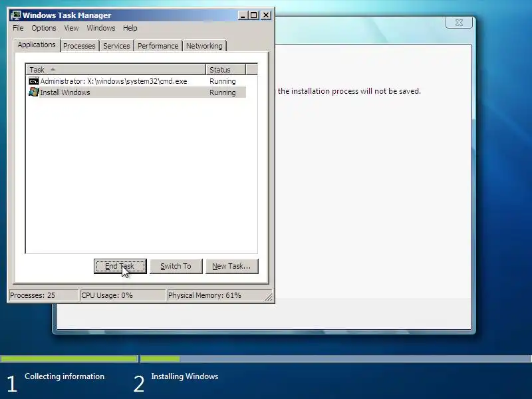The width and height of the screenshot is (532, 399).
Task: Maximize the Task Manager window
Action: [253, 15]
